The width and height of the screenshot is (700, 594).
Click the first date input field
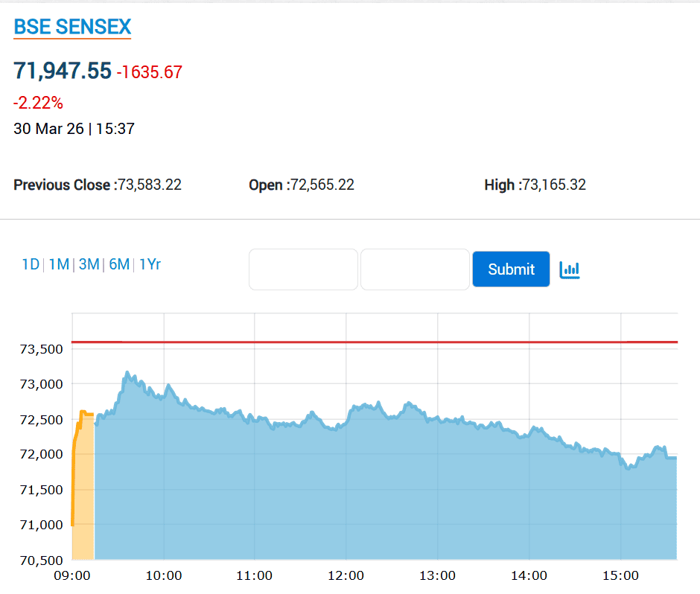(x=303, y=269)
